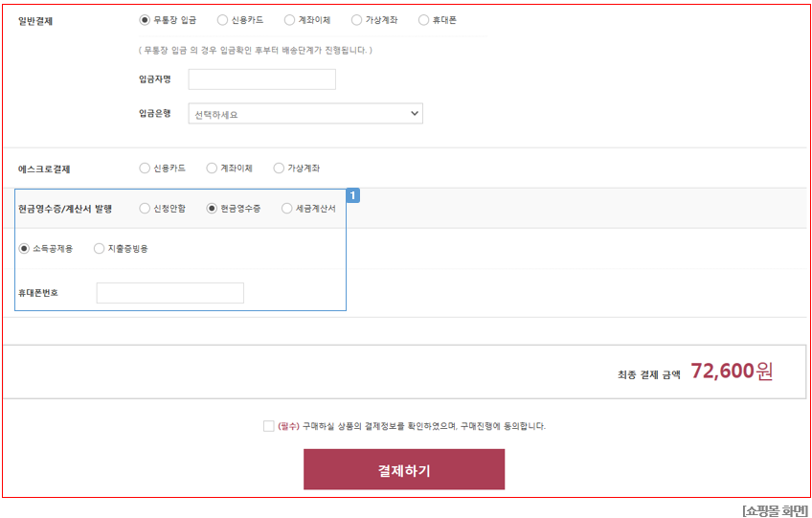This screenshot has width=812, height=518.
Task: Select 소득공제용 receipt purpose
Action: tap(24, 249)
